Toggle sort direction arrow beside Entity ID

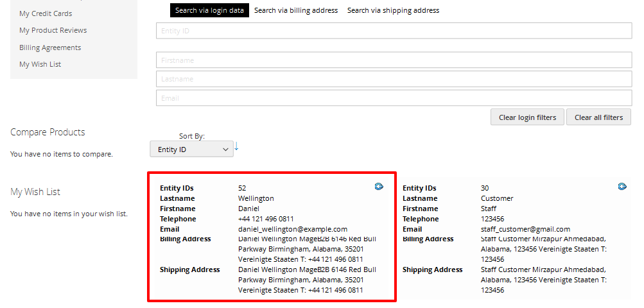236,146
